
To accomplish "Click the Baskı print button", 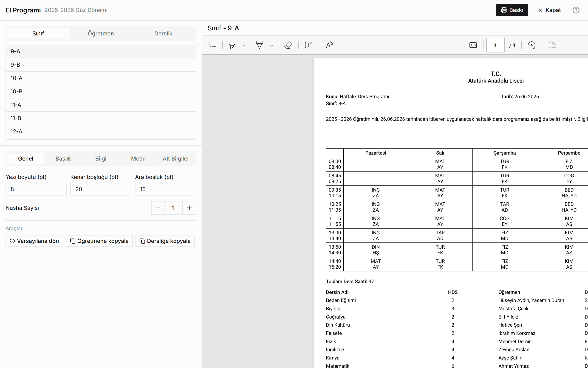I will pos(512,10).
